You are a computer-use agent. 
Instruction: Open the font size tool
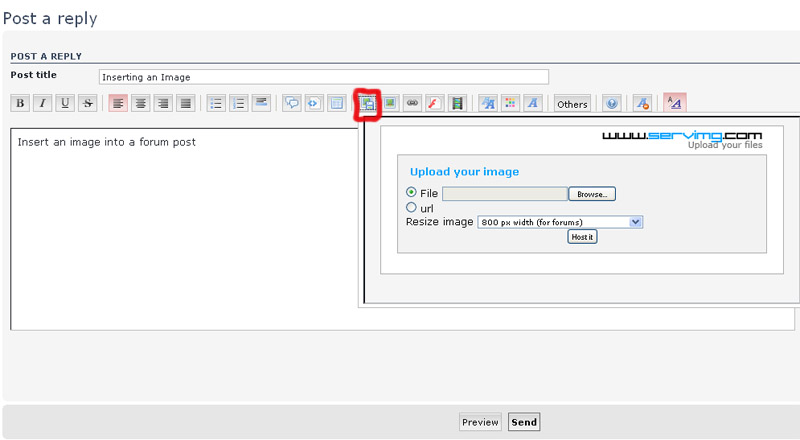click(x=488, y=104)
